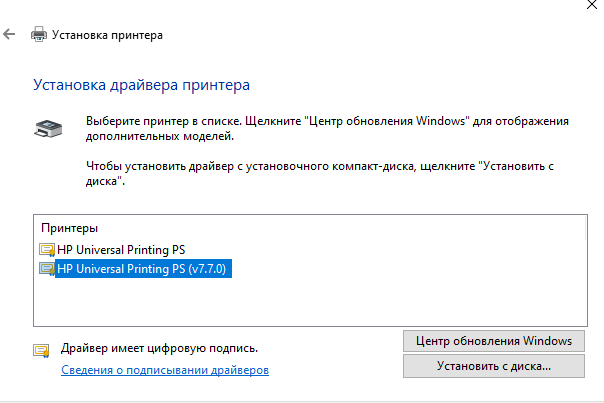
Task: Click the icon of the v7.7.0 driver
Action: coord(46,269)
